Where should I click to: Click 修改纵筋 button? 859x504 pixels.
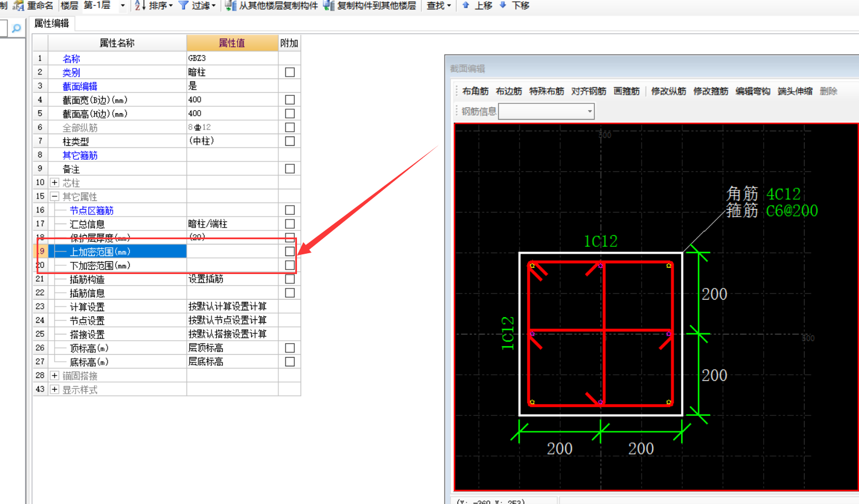[x=668, y=91]
